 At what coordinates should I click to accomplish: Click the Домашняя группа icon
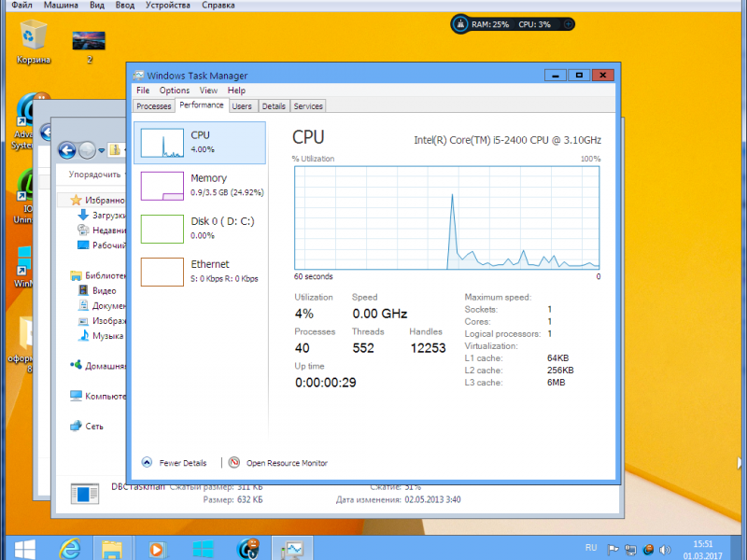(x=76, y=365)
